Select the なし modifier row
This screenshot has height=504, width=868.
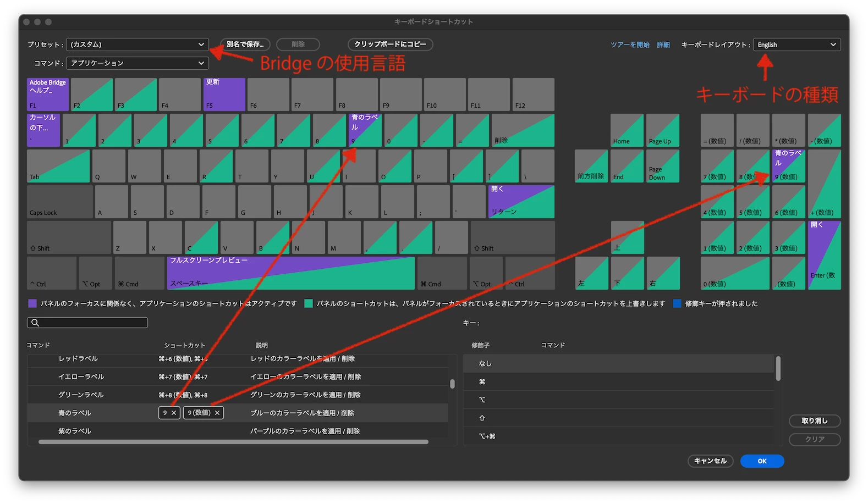(618, 363)
